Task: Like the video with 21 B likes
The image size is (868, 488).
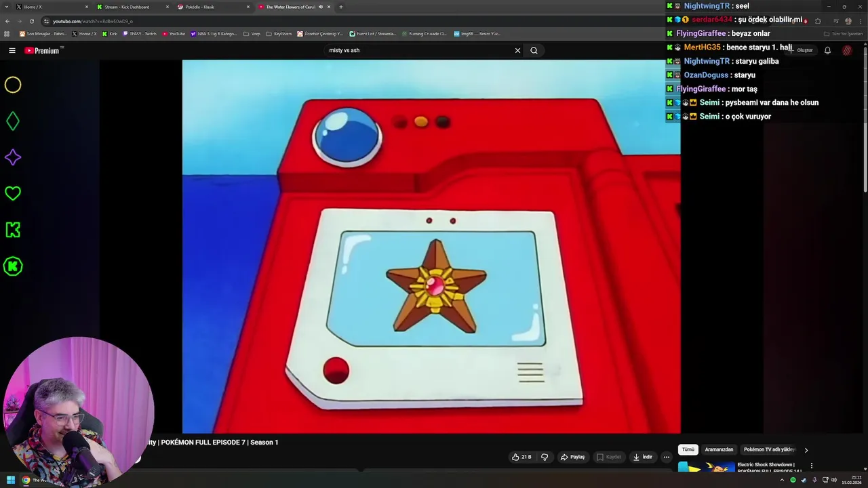Action: 521,457
